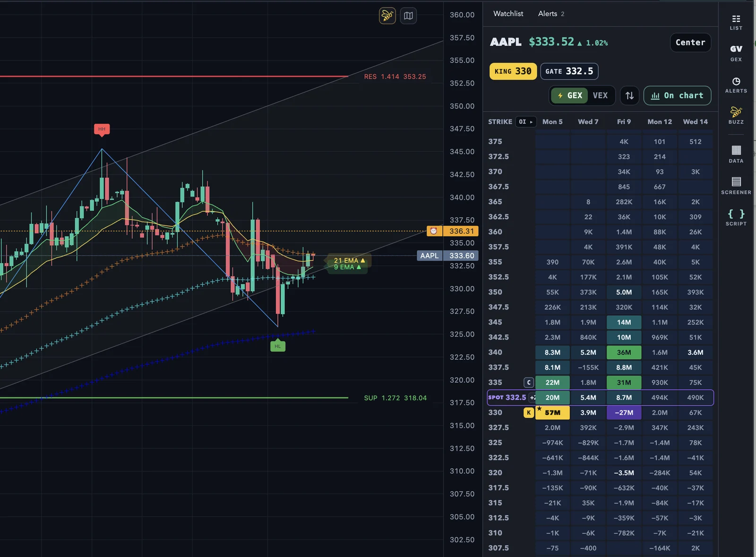Click the 9 EMA label on chart
Screen dimensions: 756x557
pyautogui.click(x=347, y=267)
